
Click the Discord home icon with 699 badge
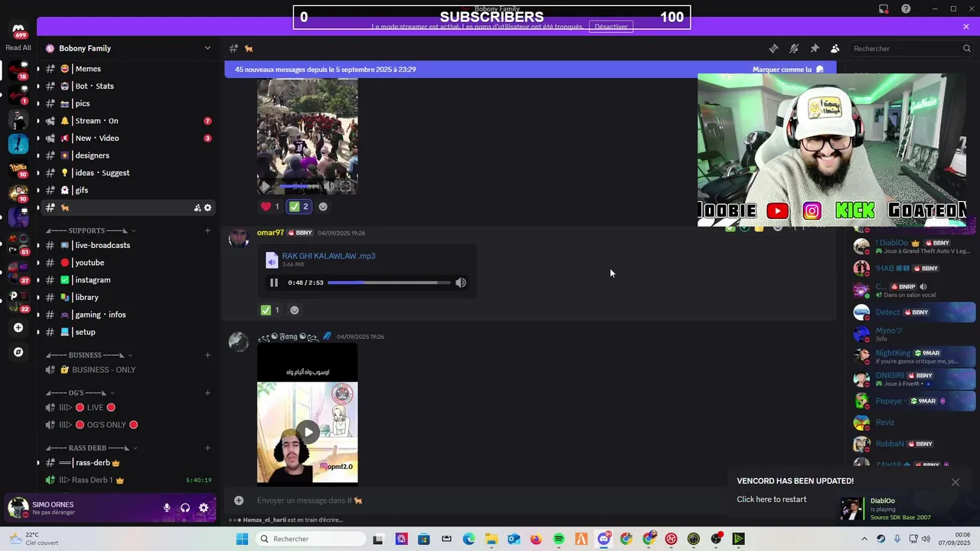pos(18,31)
